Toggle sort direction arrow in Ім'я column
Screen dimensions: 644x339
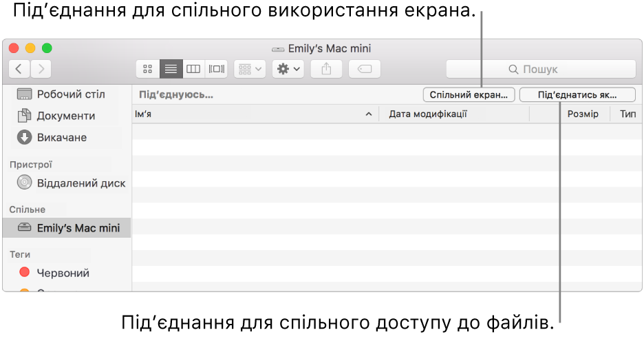coord(369,114)
